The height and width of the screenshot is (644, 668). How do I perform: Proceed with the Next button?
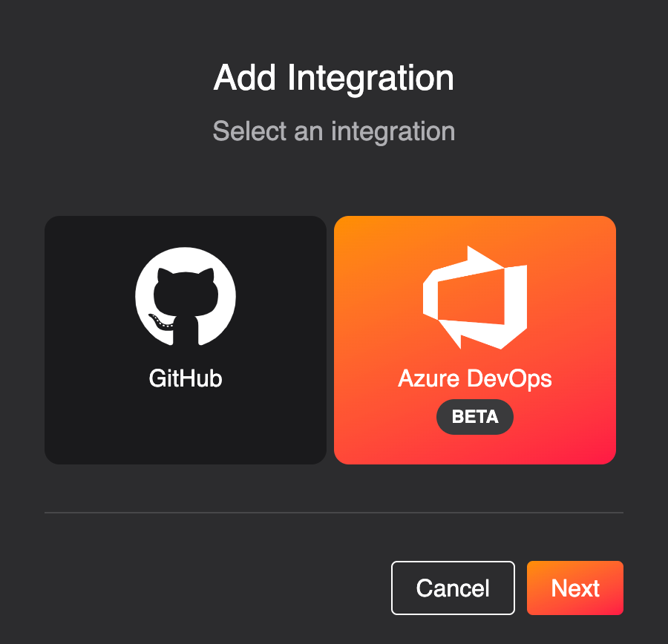[x=575, y=588]
